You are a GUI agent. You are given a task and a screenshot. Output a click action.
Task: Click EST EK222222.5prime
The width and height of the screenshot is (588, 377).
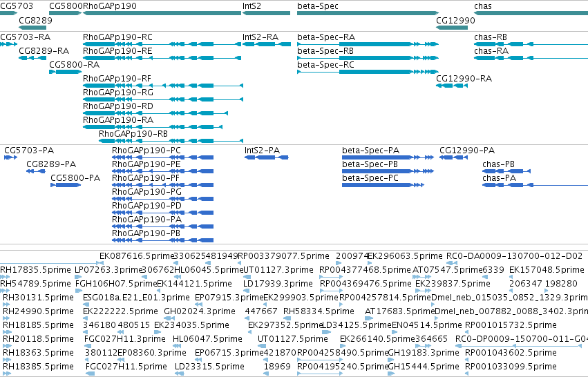click(x=120, y=312)
